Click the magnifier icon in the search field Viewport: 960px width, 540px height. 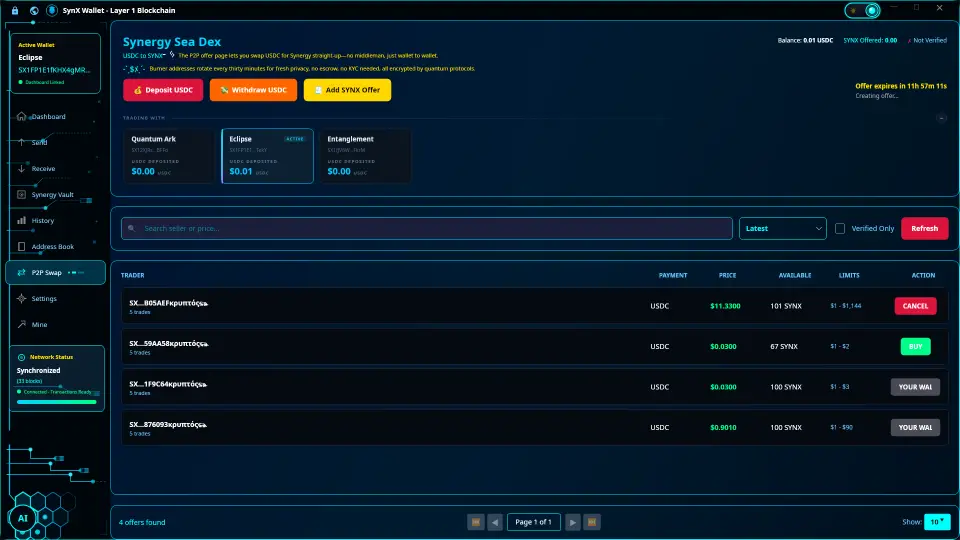(132, 228)
